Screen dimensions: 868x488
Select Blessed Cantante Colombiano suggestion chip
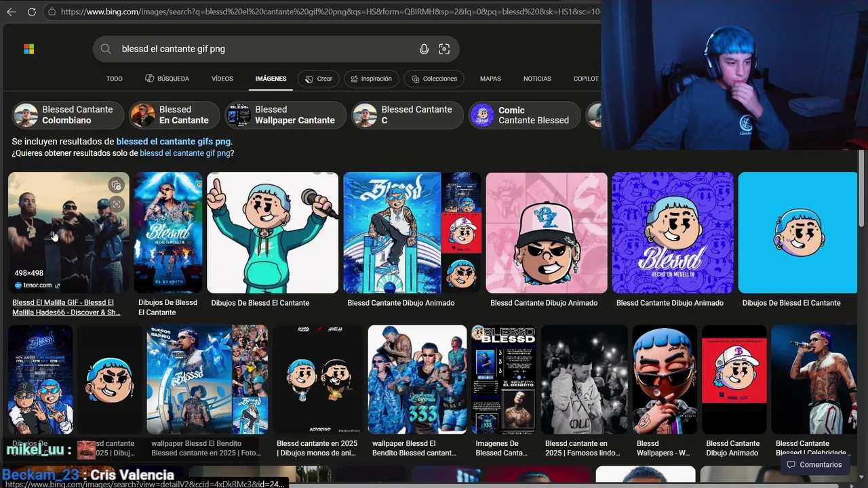[x=68, y=115]
